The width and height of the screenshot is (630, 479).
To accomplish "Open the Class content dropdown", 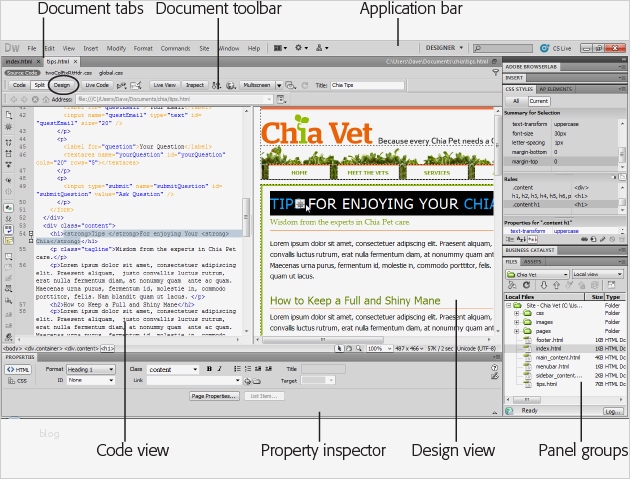I will click(x=173, y=369).
